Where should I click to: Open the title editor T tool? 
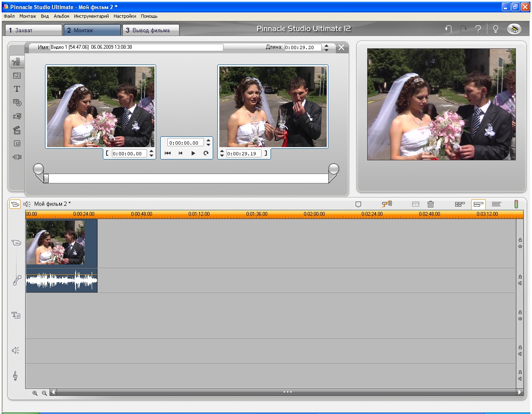[x=17, y=89]
